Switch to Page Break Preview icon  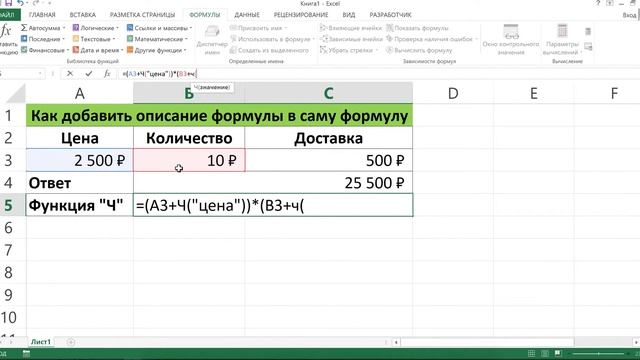click(558, 353)
